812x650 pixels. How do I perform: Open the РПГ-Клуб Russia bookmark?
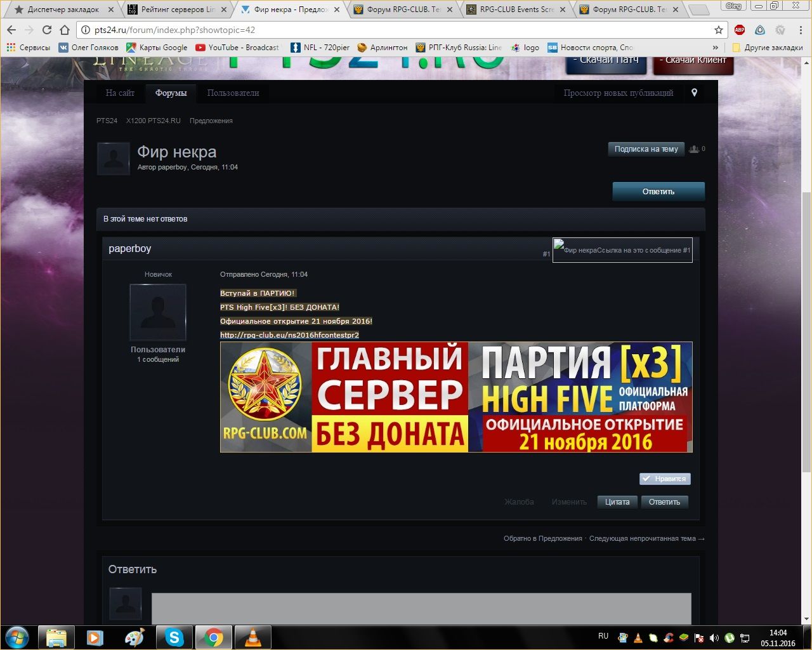pyautogui.click(x=459, y=48)
